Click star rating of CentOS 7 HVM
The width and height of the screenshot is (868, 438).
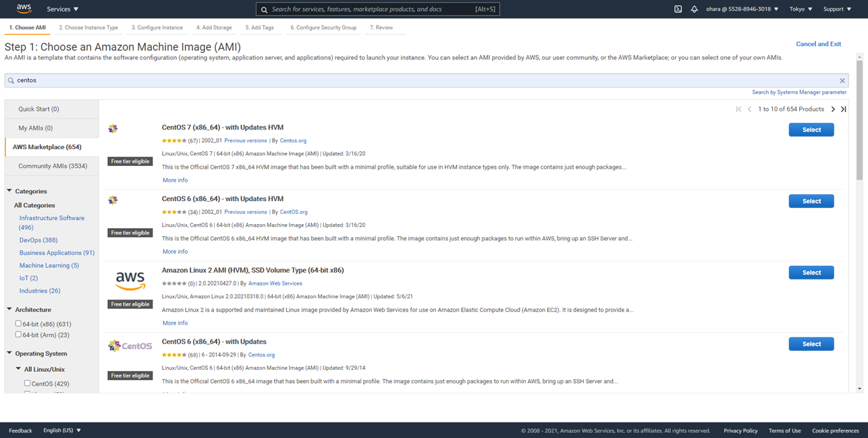coord(174,140)
